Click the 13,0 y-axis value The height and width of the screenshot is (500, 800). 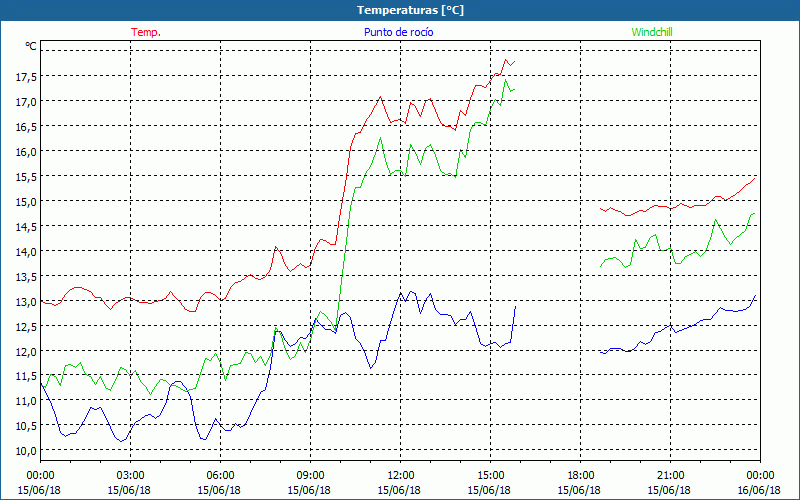pyautogui.click(x=26, y=301)
